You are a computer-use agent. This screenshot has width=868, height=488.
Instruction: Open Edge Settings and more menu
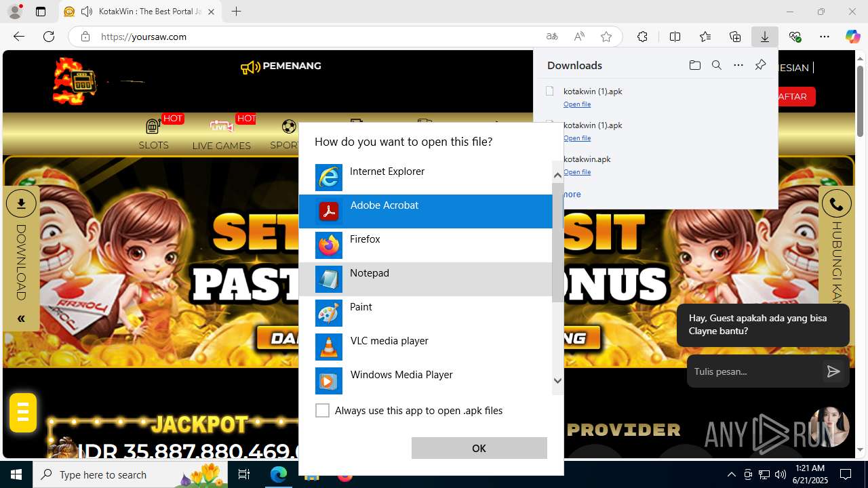825,37
